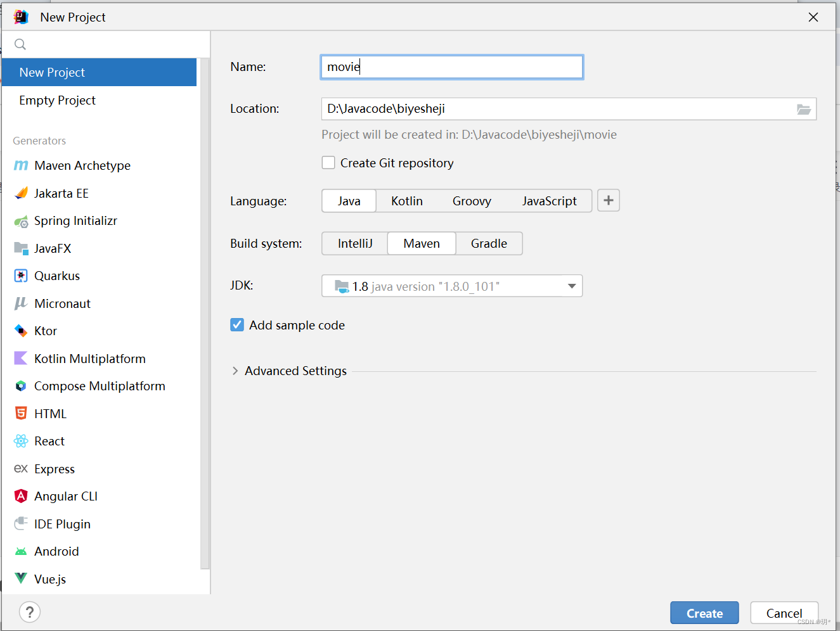Disable Add sample code

click(x=236, y=324)
